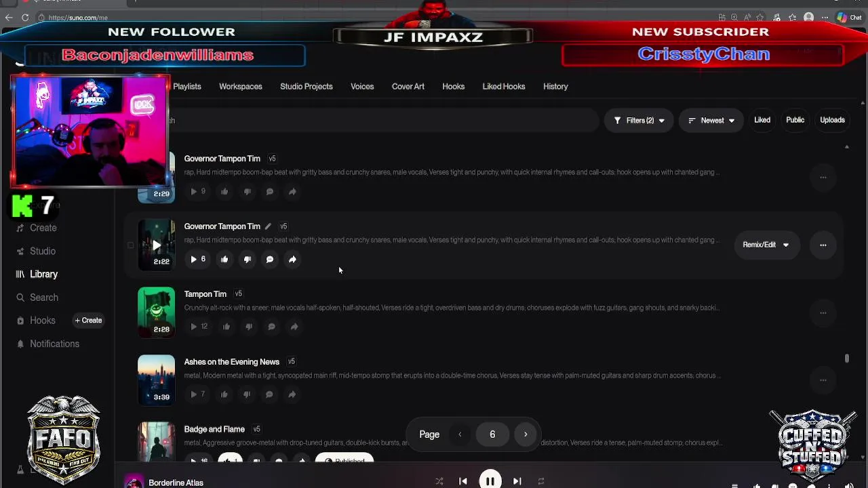Open more options for Tampon Tim
Screen dimensions: 868x488
click(823, 312)
